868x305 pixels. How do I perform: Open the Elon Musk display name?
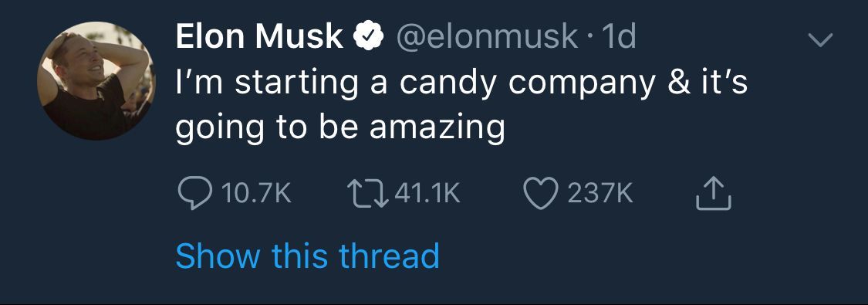pyautogui.click(x=259, y=36)
